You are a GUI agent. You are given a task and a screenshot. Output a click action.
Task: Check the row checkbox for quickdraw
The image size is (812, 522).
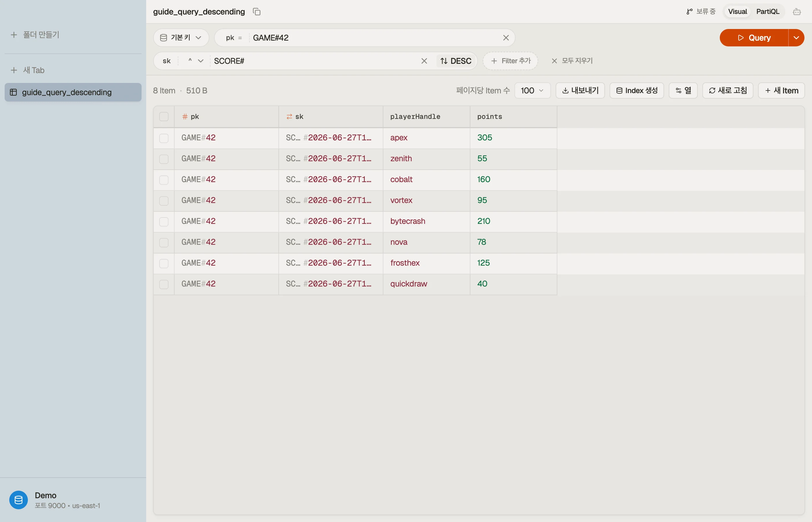pyautogui.click(x=164, y=284)
